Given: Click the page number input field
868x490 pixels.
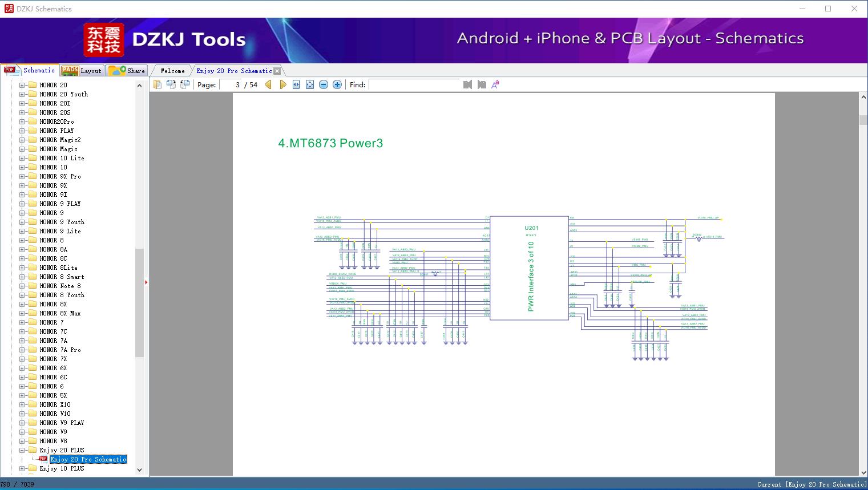Looking at the screenshot, I should tap(231, 84).
